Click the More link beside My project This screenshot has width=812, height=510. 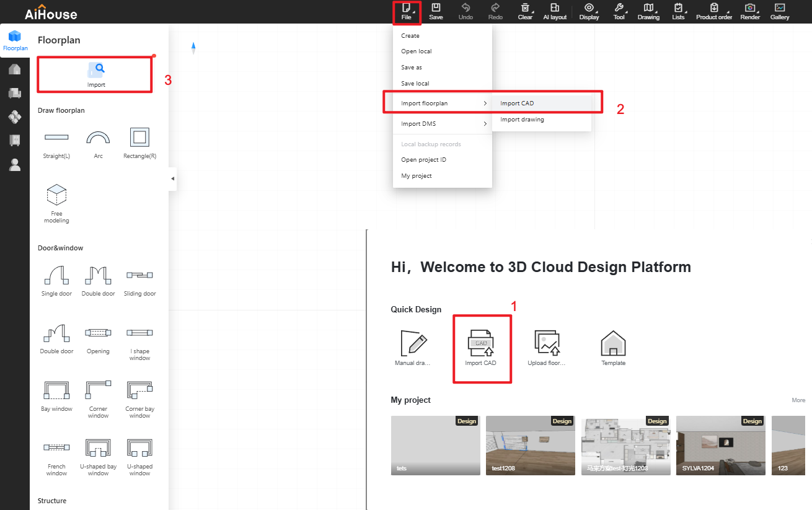798,400
